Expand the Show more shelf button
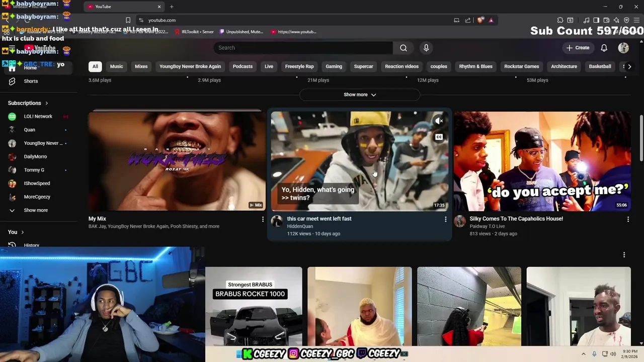Screen dimensions: 644x362 tap(360, 95)
